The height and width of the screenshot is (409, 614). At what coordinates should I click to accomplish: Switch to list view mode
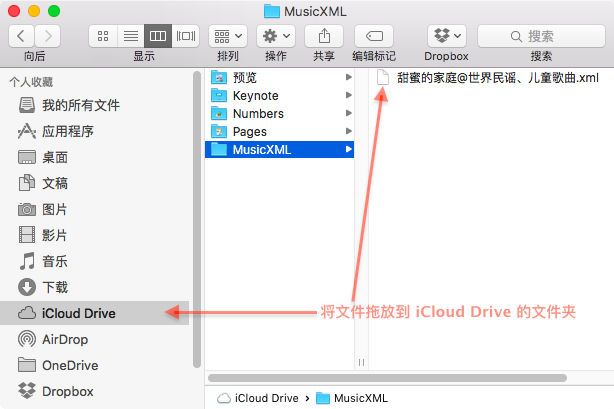tap(130, 36)
